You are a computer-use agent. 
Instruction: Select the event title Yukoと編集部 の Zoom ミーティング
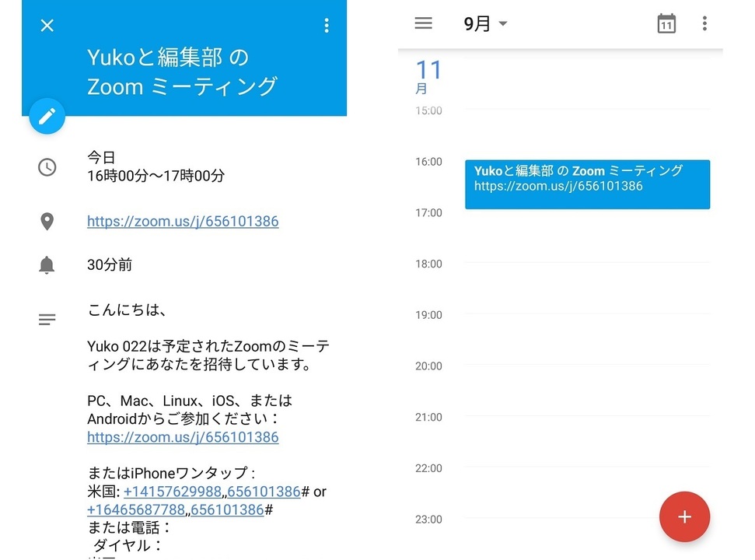click(182, 72)
